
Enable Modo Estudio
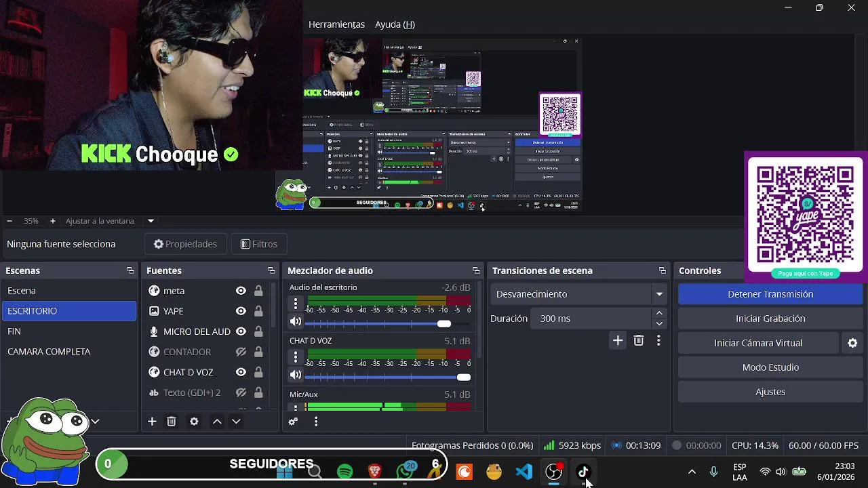pos(770,367)
